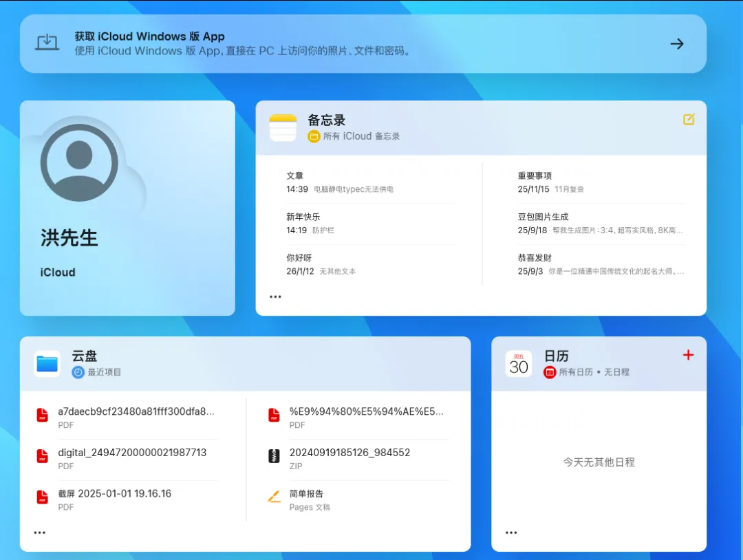Screen dimensions: 743x560
Task: Click Pages icon of 简单报告
Action: (274, 497)
